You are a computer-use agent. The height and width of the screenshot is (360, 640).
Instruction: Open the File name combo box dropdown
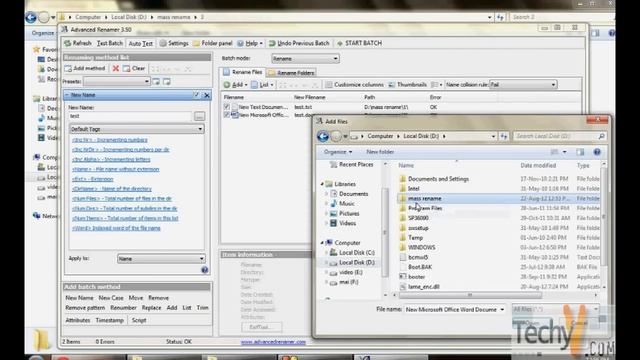502,310
